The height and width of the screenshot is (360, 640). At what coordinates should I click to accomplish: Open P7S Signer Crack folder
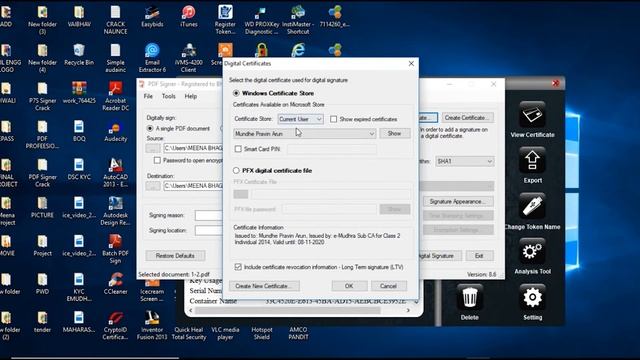(42, 96)
